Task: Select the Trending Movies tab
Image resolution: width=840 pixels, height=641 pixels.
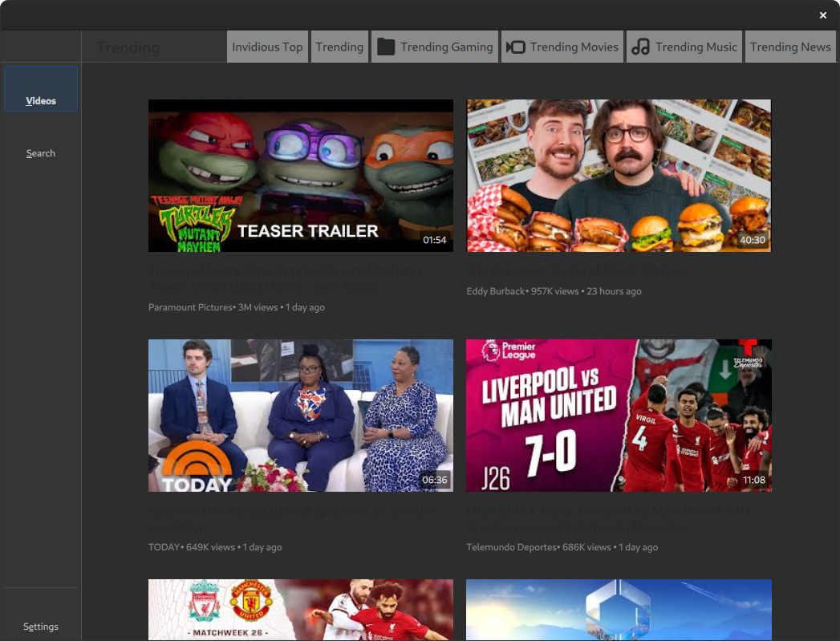Action: pyautogui.click(x=562, y=47)
